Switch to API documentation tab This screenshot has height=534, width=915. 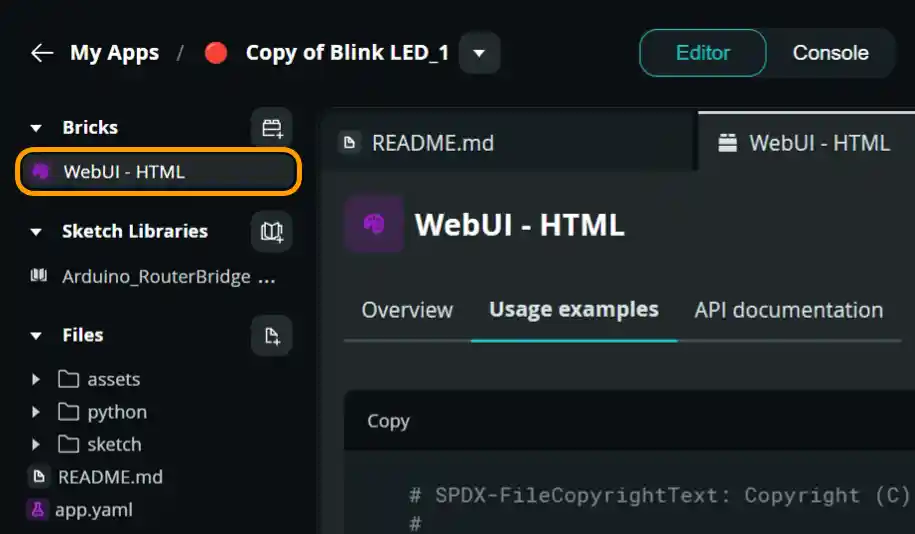point(788,310)
